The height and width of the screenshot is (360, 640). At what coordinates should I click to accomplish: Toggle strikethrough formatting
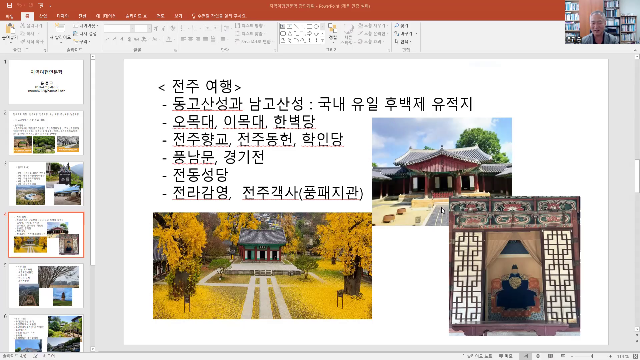(137, 39)
